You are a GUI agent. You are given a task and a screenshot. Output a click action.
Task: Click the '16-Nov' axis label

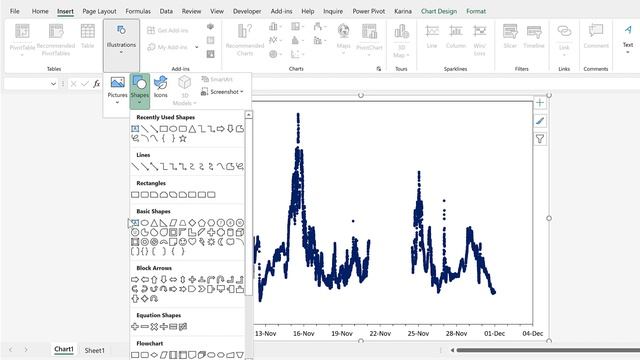(x=304, y=333)
